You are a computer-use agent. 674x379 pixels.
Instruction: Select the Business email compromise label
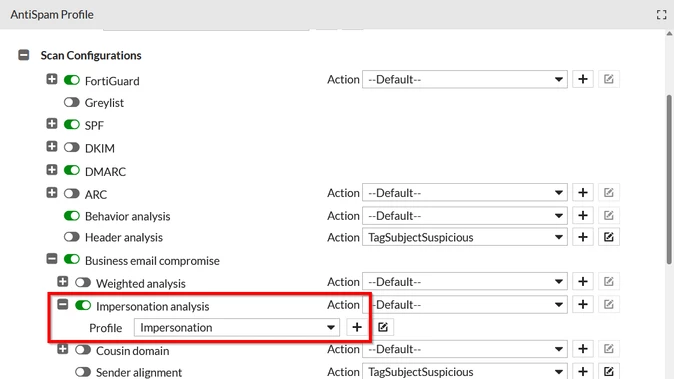[x=152, y=261]
